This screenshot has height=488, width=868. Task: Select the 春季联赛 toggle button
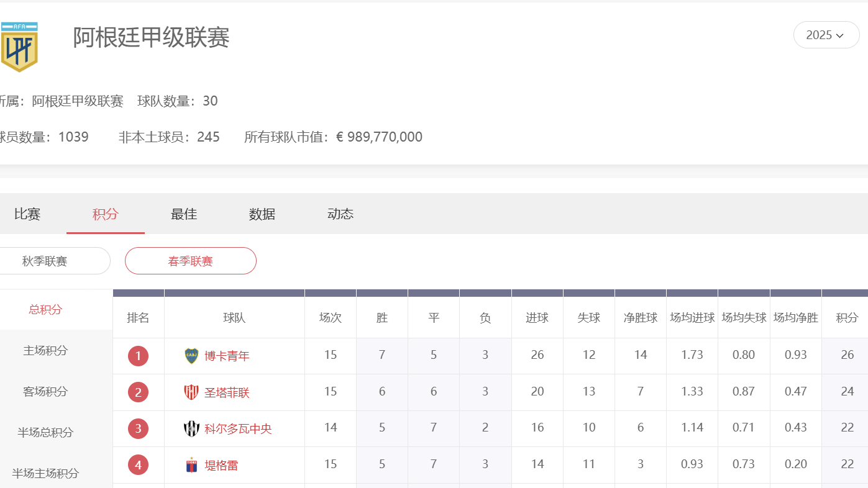pyautogui.click(x=190, y=261)
